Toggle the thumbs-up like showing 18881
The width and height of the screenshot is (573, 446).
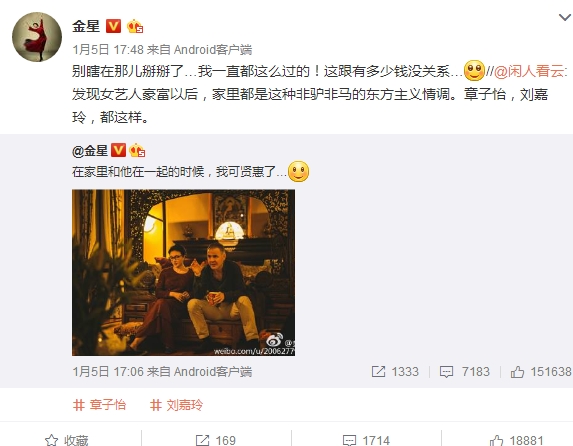coord(516,440)
